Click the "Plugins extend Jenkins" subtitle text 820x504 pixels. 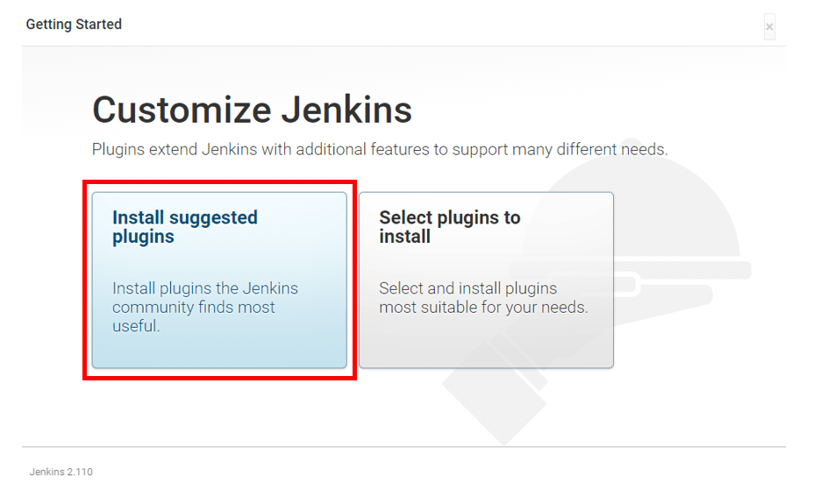[x=263, y=150]
